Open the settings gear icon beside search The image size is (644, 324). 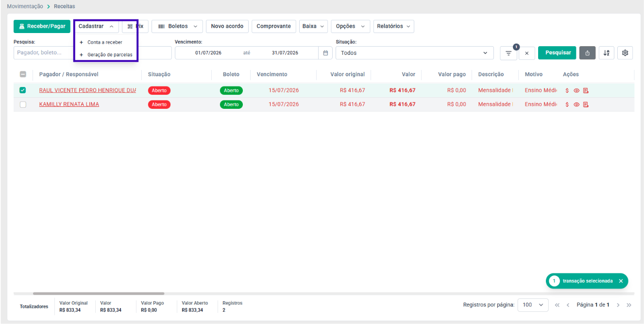coord(625,53)
